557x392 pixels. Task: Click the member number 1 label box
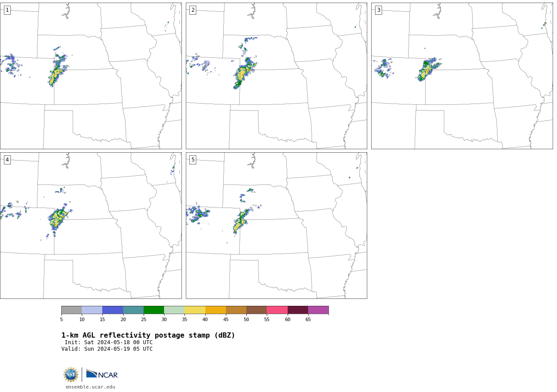pyautogui.click(x=7, y=10)
